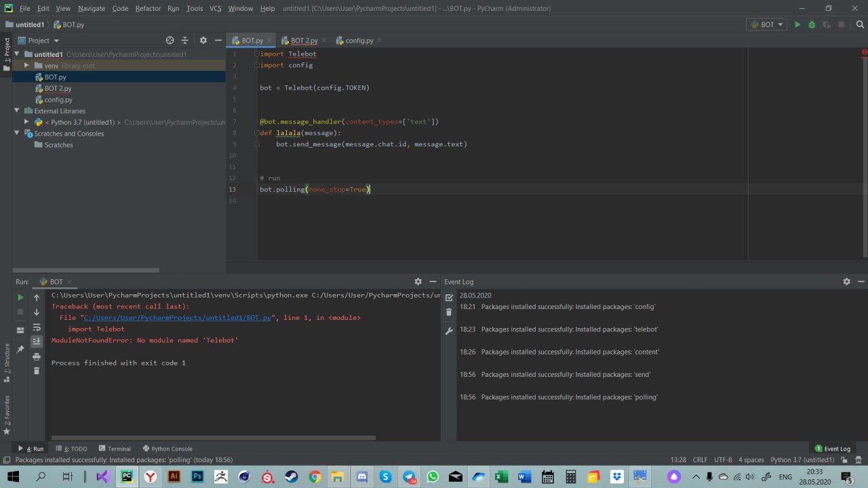Screen dimensions: 868x488
Task: Open Event Log settings wrench icon
Action: (449, 331)
